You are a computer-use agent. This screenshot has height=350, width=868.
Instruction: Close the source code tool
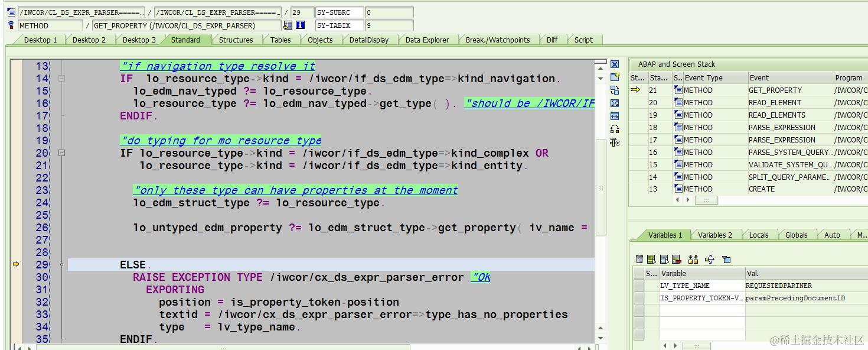(x=615, y=64)
